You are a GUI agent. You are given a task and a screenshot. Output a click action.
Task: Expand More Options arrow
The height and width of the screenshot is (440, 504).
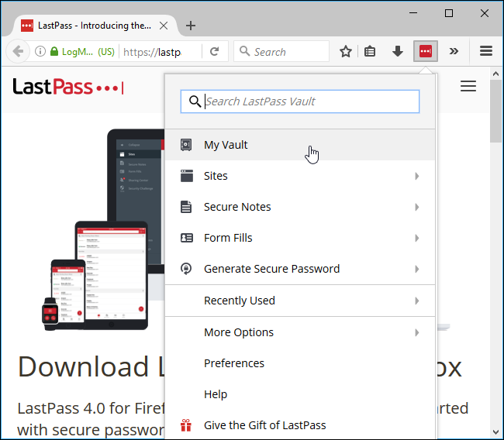417,333
